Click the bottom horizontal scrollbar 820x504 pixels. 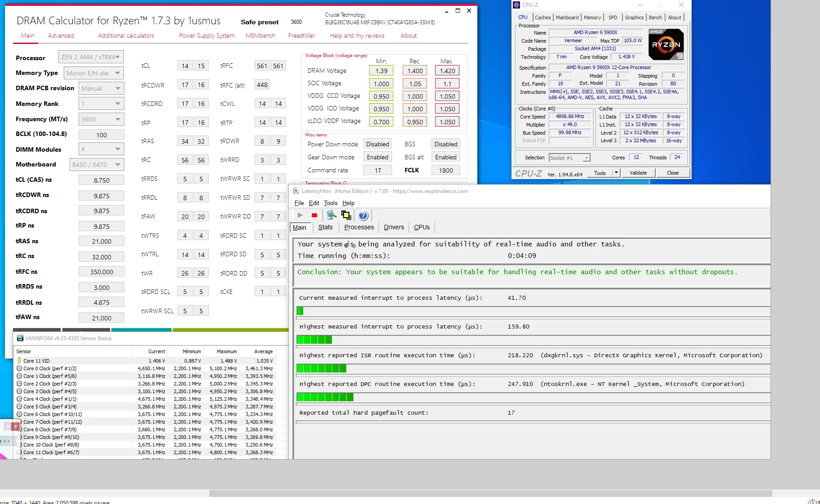tap(490, 493)
